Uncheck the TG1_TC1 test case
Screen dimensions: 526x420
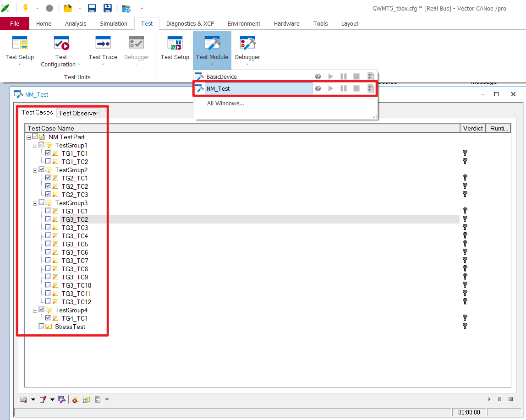tap(48, 153)
